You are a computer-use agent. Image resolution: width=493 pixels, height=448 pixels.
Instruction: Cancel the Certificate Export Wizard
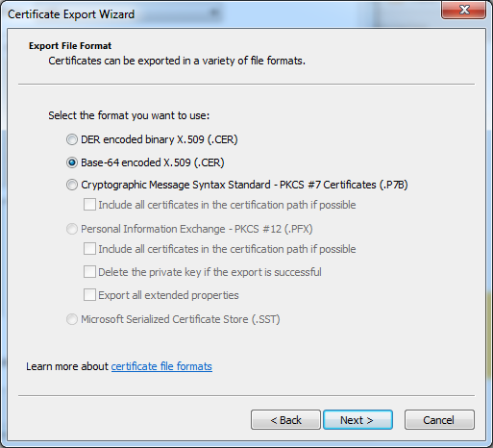[439, 420]
